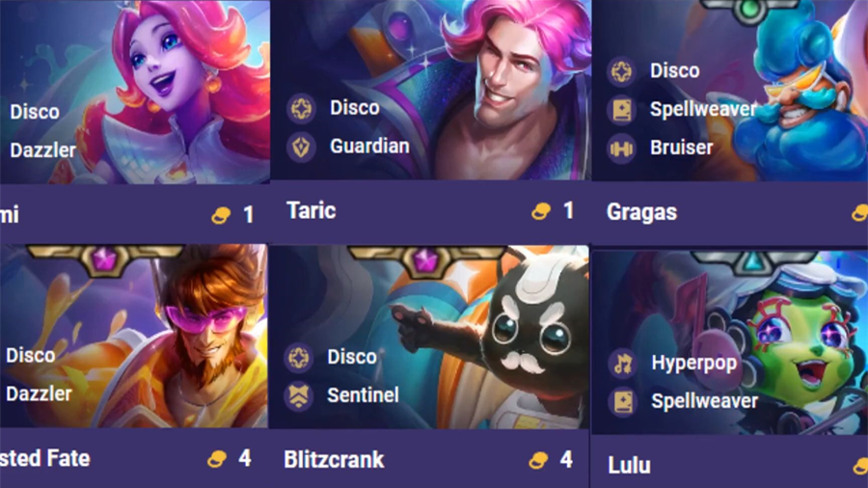868x488 pixels.
Task: Click the Disco trait icon on Gragas's card
Action: [x=621, y=71]
